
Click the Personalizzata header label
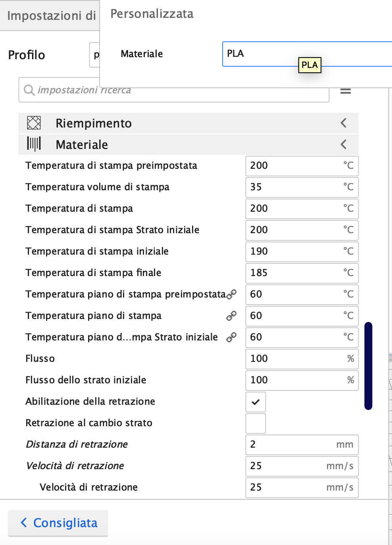tap(152, 14)
